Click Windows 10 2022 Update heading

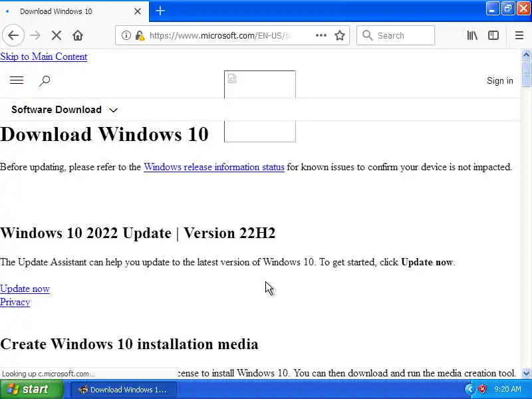(x=138, y=233)
